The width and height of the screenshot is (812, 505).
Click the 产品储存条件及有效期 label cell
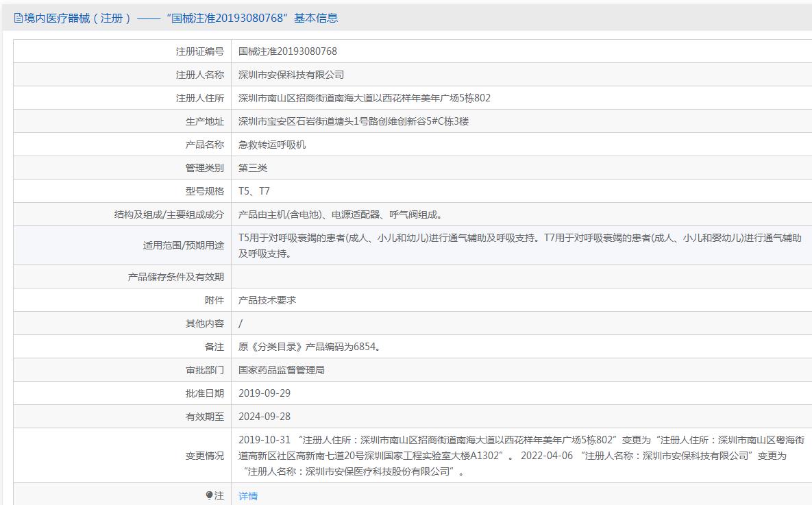[122, 277]
